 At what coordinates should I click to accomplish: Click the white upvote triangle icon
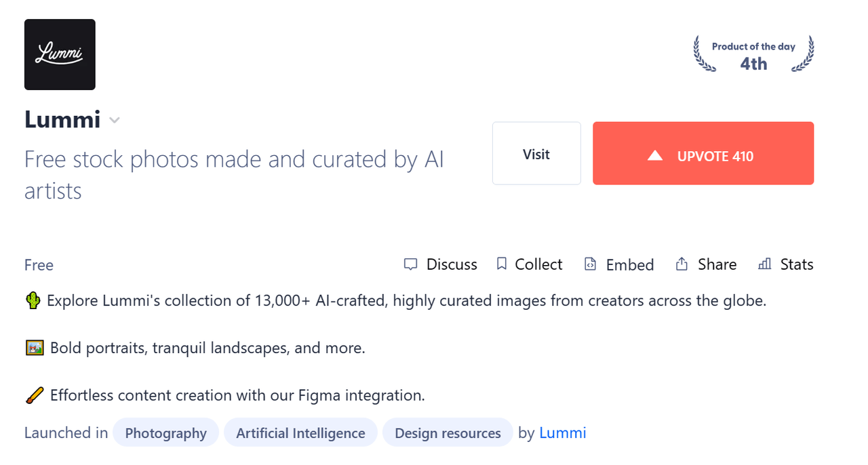coord(655,156)
